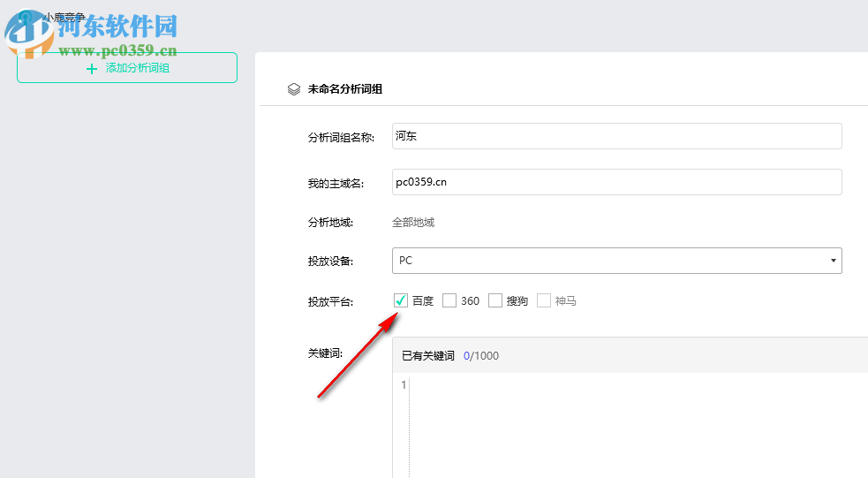Viewport: 868px width, 478px height.
Task: Enable the 搜狗 platform checkbox
Action: point(494,300)
